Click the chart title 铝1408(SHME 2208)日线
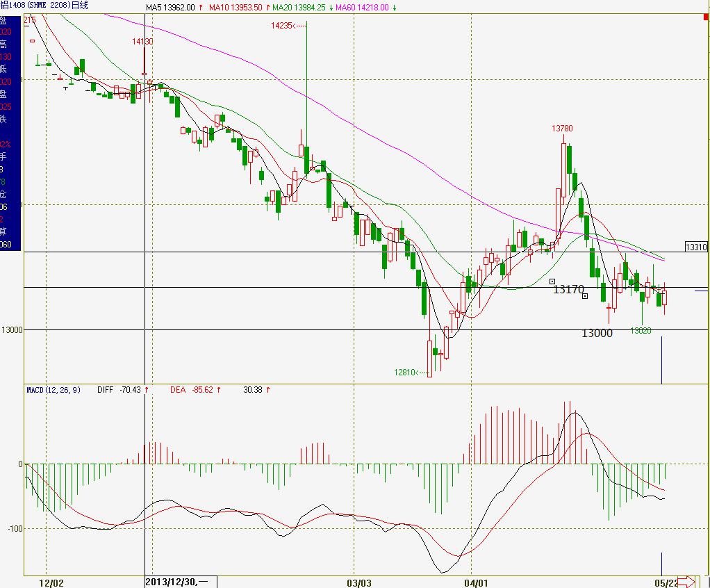The height and width of the screenshot is (588, 710). (44, 6)
